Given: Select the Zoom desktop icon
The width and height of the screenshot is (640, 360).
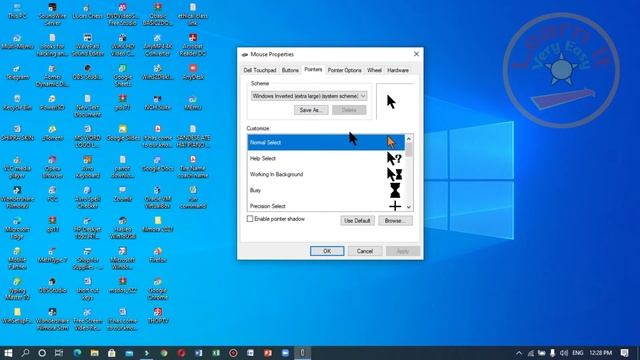Looking at the screenshot, I should coord(122,194).
